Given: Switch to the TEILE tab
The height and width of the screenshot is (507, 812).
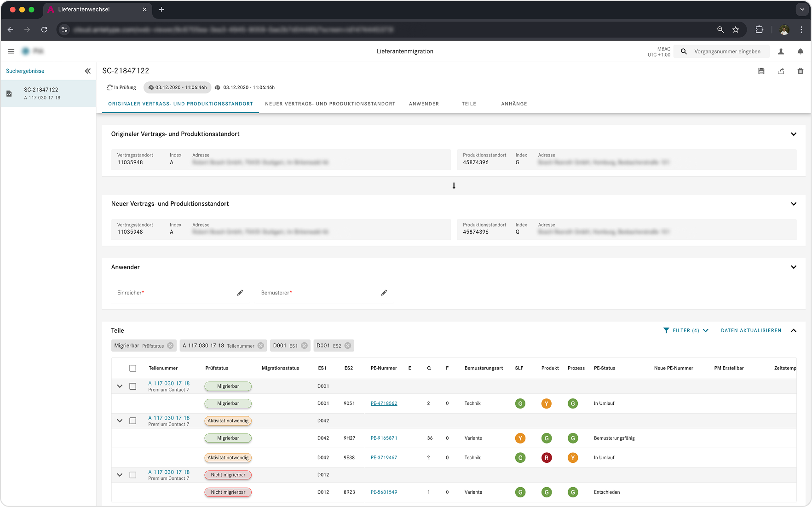Looking at the screenshot, I should (x=469, y=104).
